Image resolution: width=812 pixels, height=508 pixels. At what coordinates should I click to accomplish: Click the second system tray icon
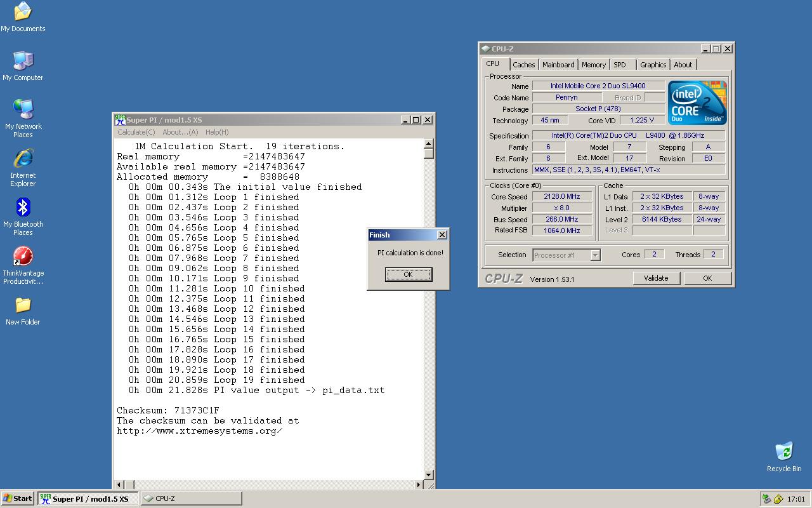778,499
